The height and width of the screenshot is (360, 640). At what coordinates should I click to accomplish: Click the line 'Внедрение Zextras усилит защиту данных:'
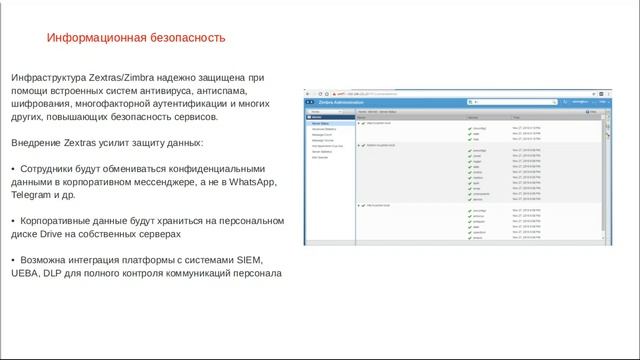click(x=107, y=143)
